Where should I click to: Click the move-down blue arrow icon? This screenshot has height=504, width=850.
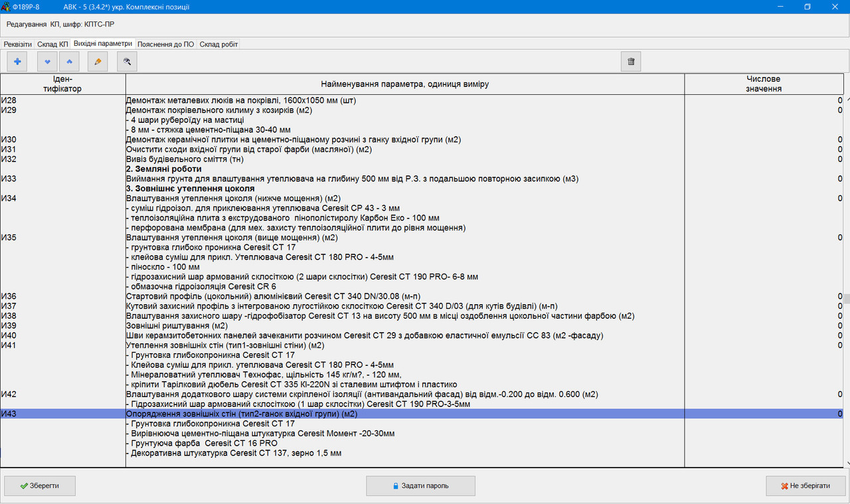click(x=47, y=61)
